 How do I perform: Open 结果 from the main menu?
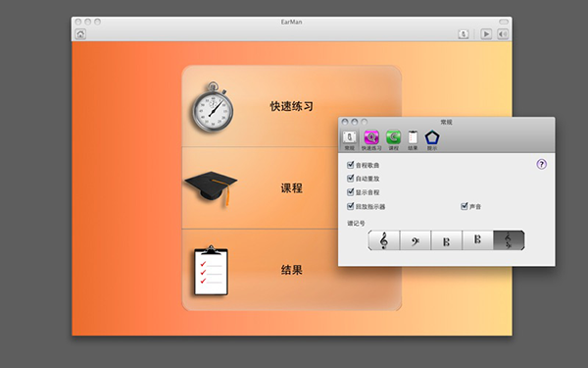[291, 270]
